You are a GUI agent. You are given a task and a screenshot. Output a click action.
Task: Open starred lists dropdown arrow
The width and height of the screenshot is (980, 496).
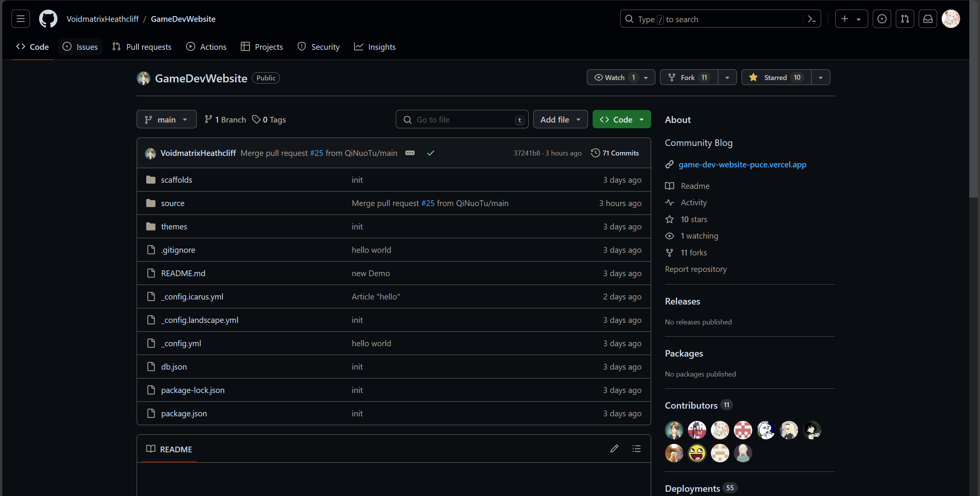click(821, 77)
